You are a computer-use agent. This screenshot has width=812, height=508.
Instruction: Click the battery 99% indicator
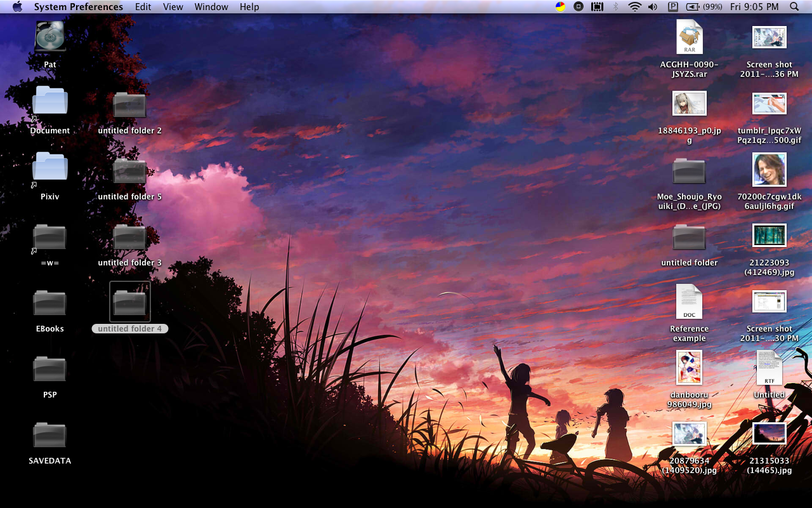click(704, 7)
